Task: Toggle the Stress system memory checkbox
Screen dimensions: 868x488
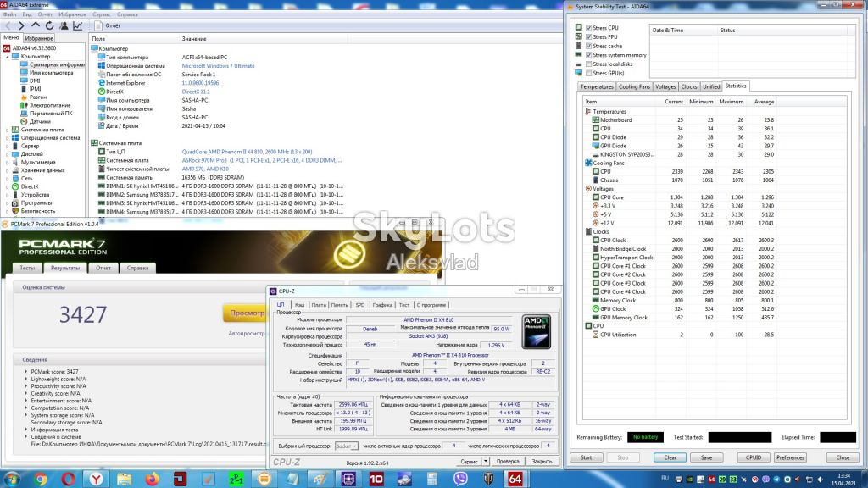Action: coord(589,55)
